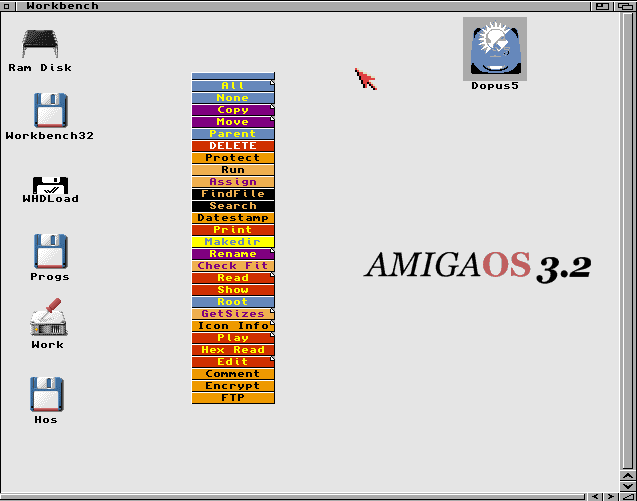Click the window resize gadget in corner
Screen dimensions: 637x501
[x=628, y=497]
